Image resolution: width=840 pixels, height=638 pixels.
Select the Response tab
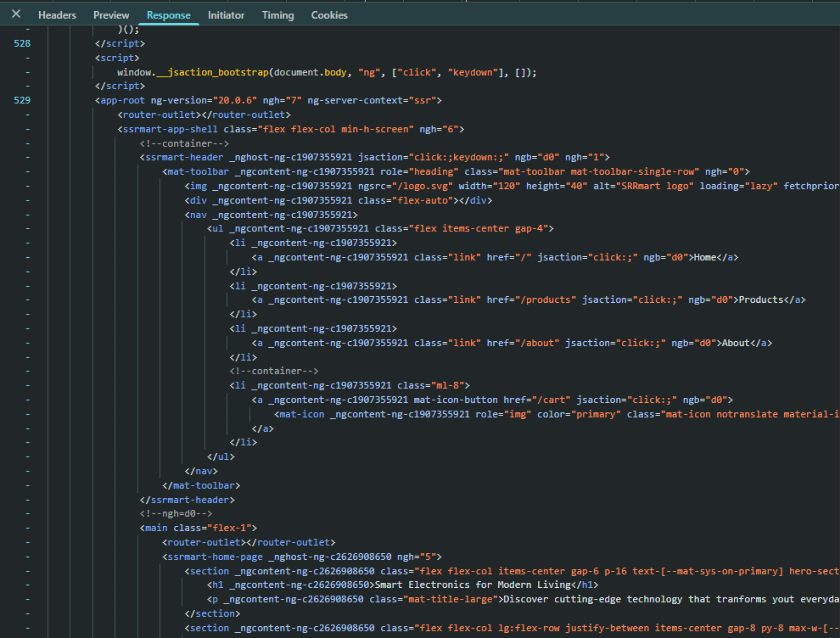pos(168,15)
